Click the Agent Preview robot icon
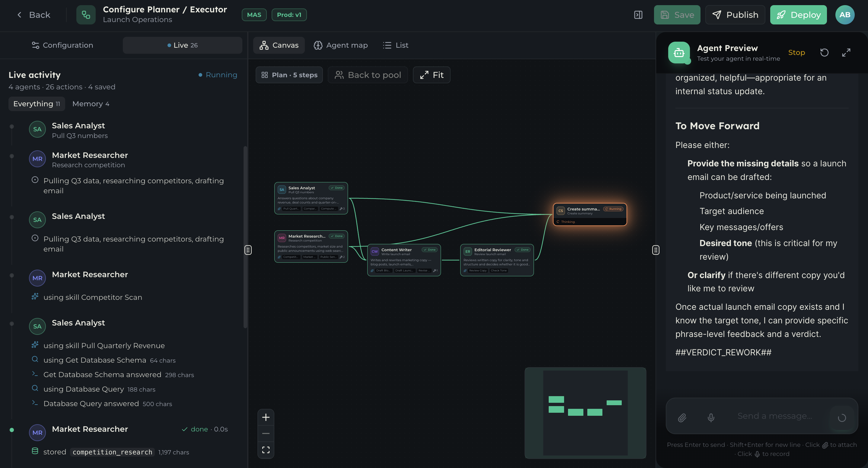Screen dimensions: 868x468 (679, 53)
